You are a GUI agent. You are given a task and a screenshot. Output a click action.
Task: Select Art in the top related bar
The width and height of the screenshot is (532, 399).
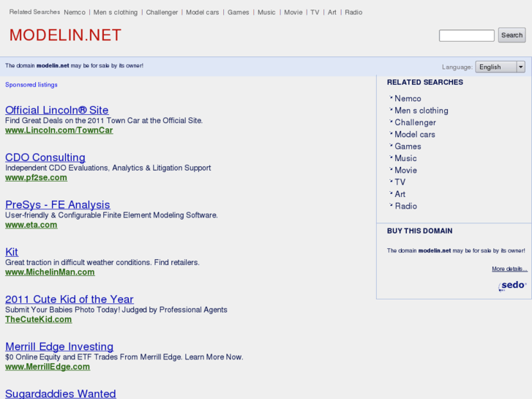pos(331,12)
